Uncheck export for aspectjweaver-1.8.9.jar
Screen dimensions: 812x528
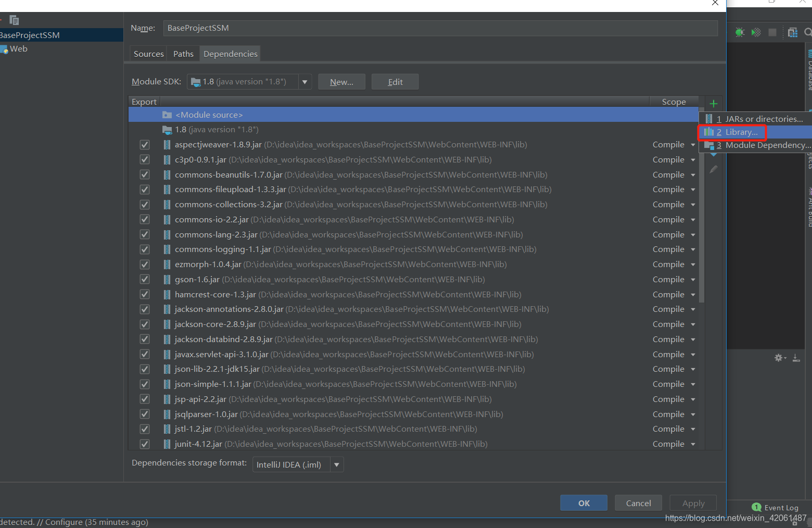(145, 145)
